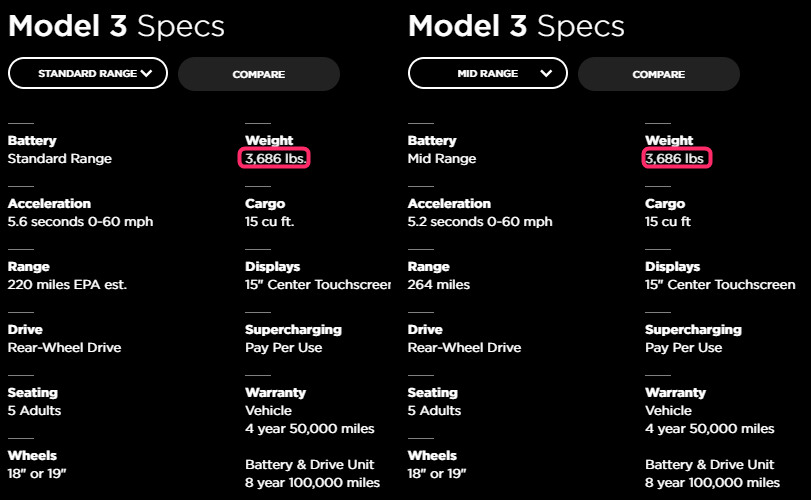The height and width of the screenshot is (500, 811).
Task: Click the left Model 3 Specs heading
Action: (116, 25)
